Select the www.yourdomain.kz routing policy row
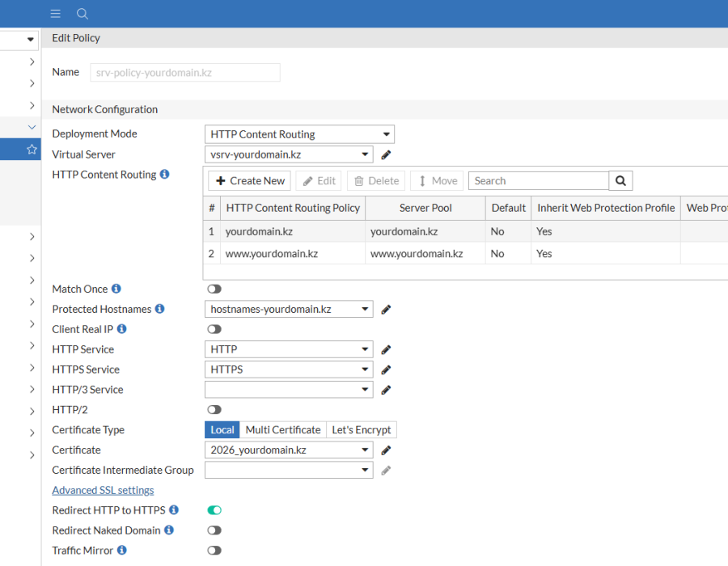This screenshot has height=566, width=728. 465,254
